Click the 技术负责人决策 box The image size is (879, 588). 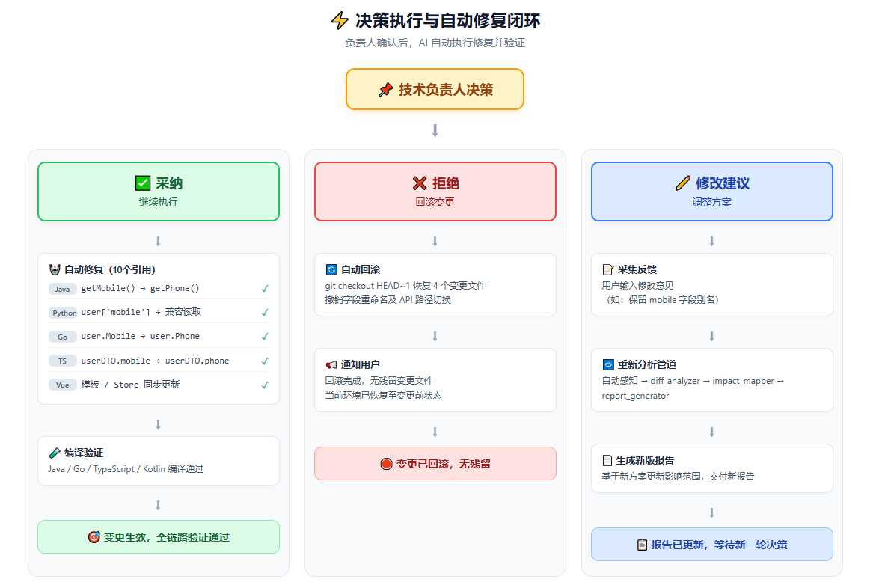pyautogui.click(x=435, y=90)
